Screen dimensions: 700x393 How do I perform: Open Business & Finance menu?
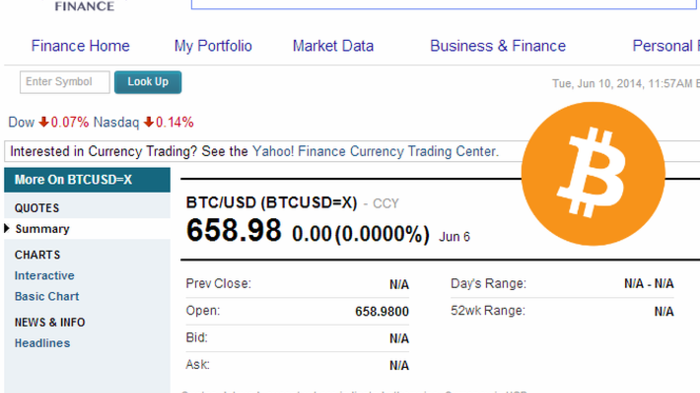click(x=498, y=46)
